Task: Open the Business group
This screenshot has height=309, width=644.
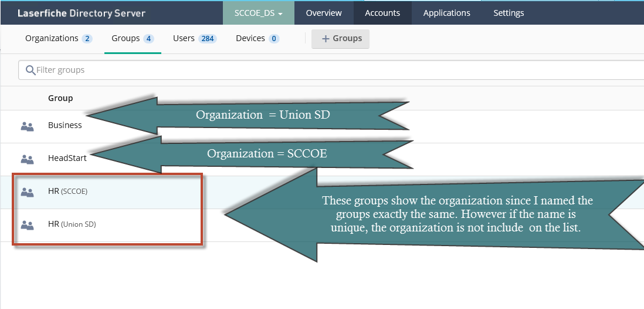Action: [x=65, y=125]
